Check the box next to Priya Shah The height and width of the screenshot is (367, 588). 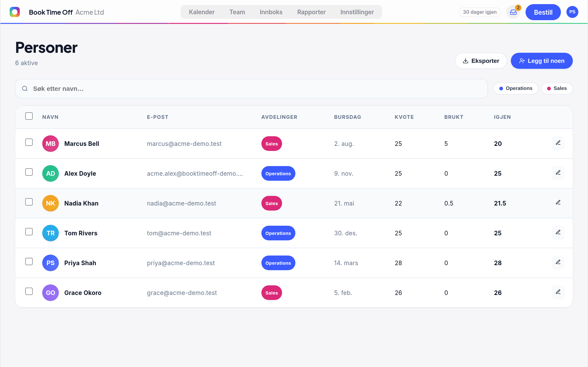(29, 262)
